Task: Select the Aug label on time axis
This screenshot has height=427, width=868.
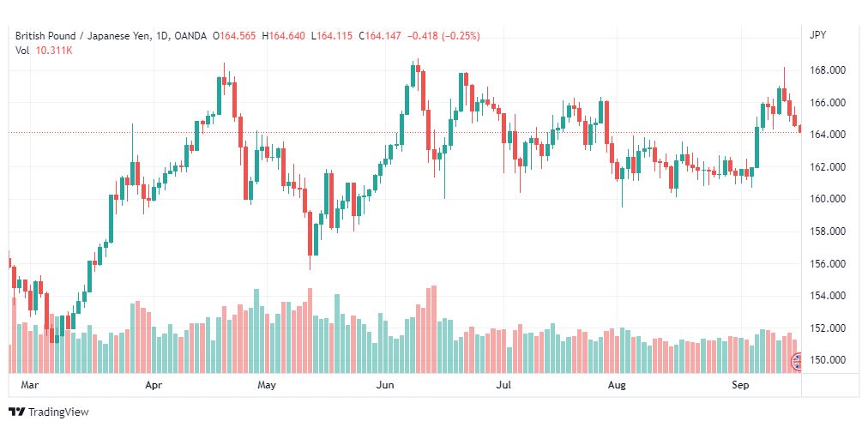Action: point(616,385)
